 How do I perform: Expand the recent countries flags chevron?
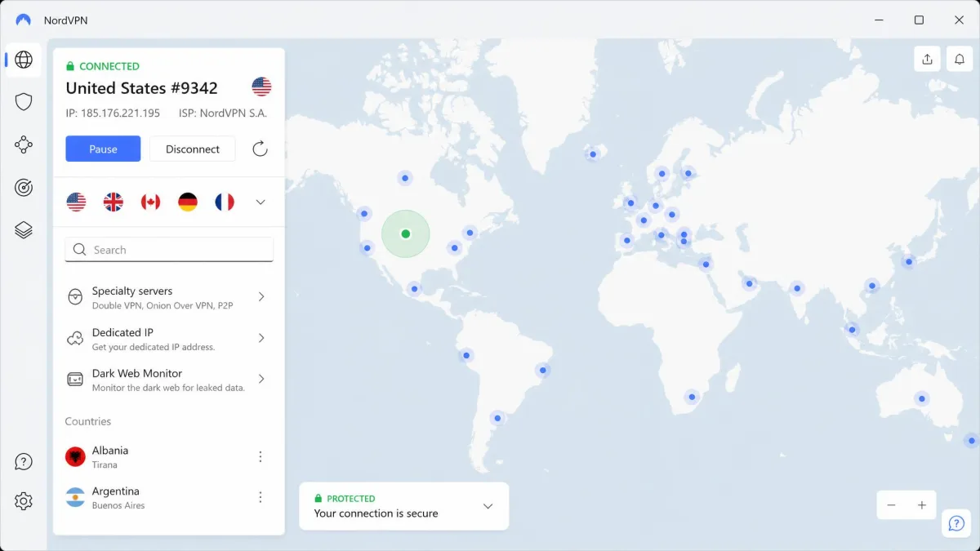click(x=261, y=202)
